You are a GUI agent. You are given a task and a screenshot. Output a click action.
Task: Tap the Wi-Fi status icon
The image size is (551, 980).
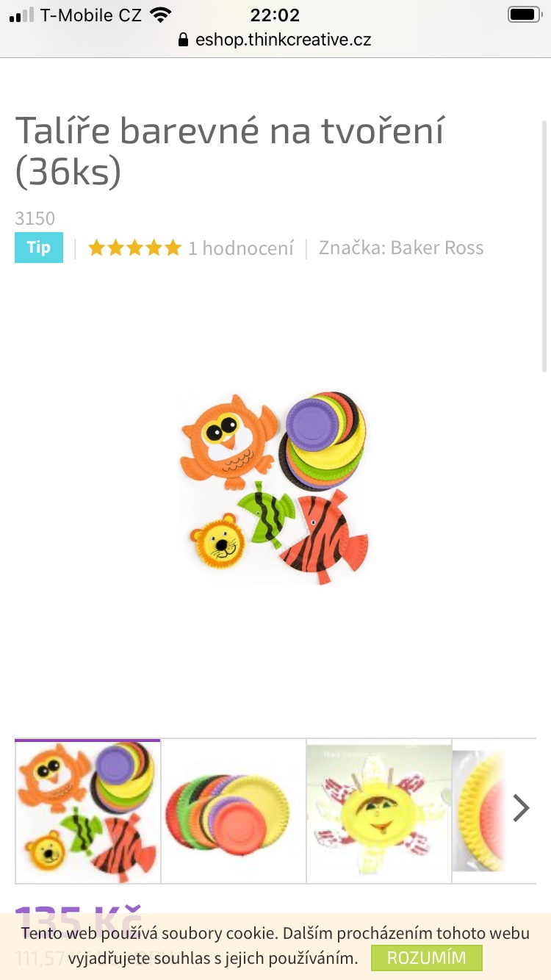tap(159, 15)
